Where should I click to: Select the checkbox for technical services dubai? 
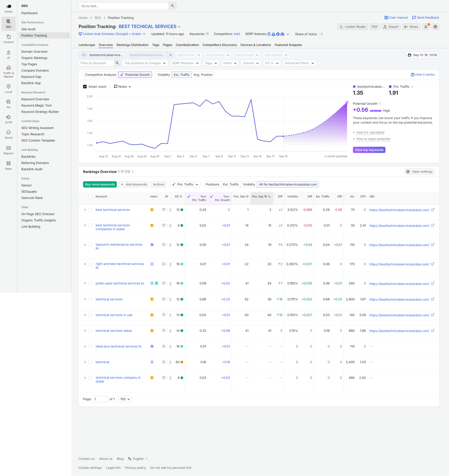90,331
